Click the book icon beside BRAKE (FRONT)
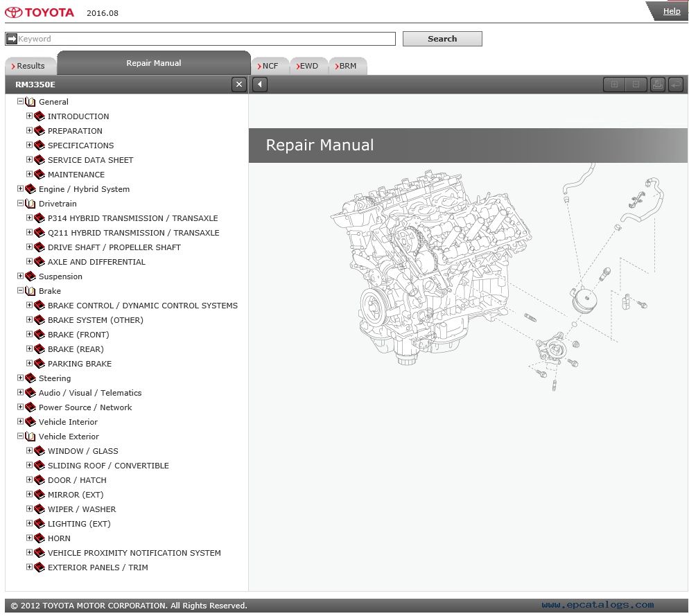The width and height of the screenshot is (689, 616). click(40, 335)
